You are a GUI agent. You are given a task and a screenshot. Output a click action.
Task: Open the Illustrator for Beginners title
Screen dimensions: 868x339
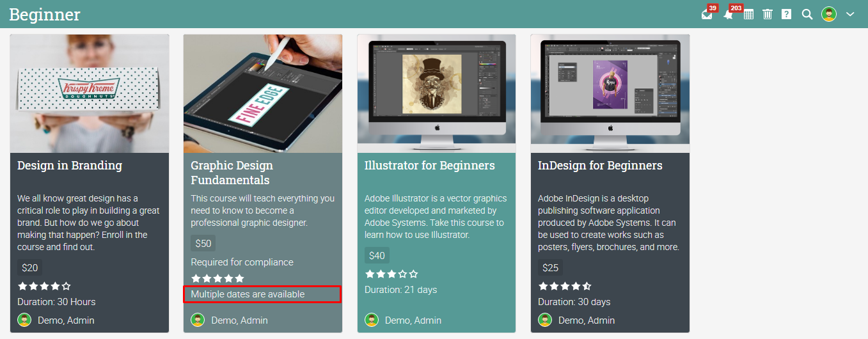tap(430, 166)
